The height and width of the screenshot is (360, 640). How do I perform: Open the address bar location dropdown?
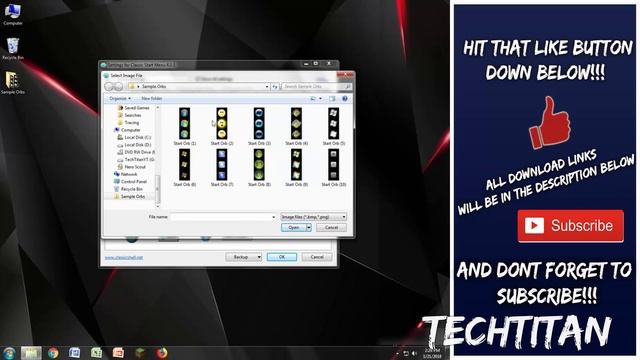point(267,87)
